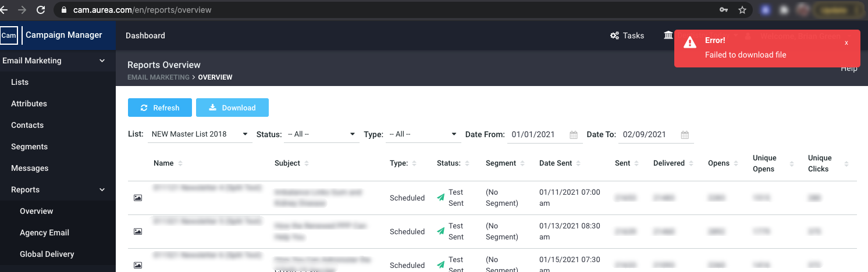
Task: Click the red error warning triangle icon
Action: click(x=690, y=42)
